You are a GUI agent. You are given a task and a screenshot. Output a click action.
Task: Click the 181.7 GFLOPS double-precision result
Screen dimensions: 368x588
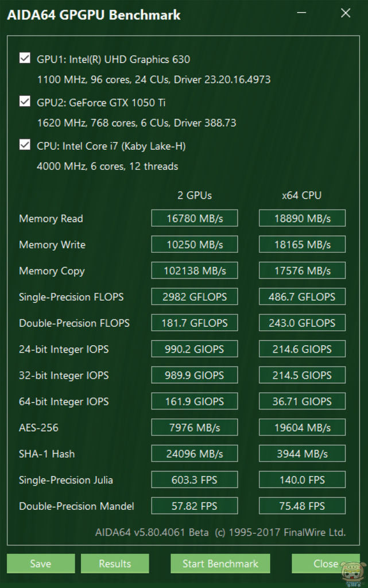(195, 323)
